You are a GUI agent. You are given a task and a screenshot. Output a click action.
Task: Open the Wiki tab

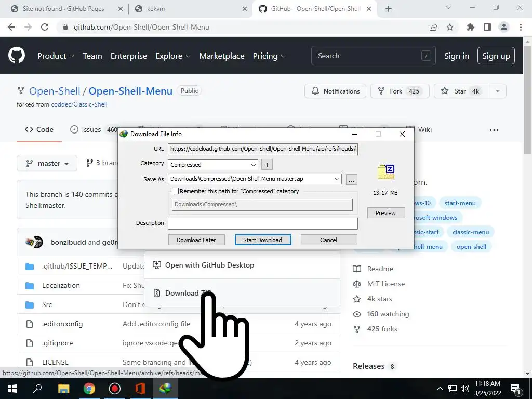419,129
